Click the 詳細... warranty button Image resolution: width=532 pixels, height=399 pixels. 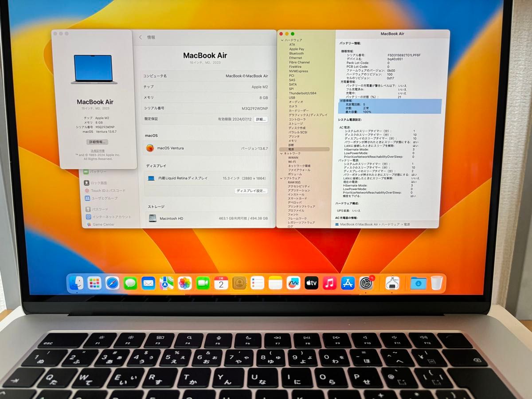(261, 119)
